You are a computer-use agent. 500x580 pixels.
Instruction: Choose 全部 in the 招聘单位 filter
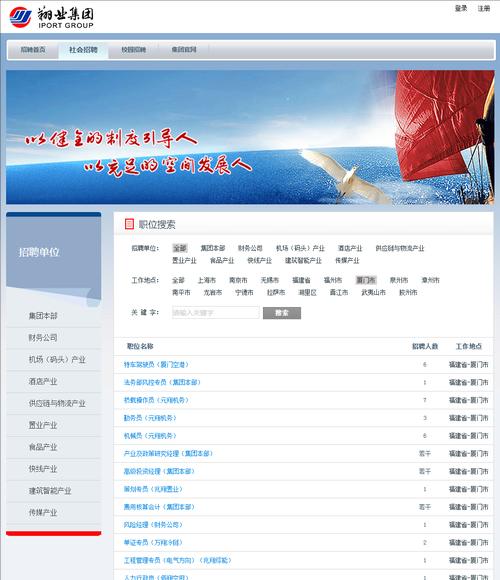click(180, 248)
